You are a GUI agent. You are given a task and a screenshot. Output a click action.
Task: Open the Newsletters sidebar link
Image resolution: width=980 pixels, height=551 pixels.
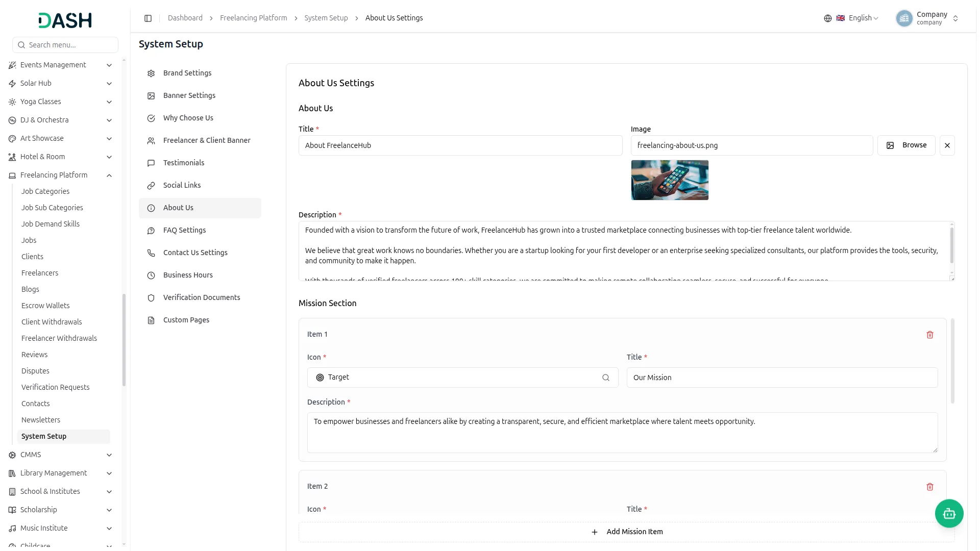pos(41,420)
